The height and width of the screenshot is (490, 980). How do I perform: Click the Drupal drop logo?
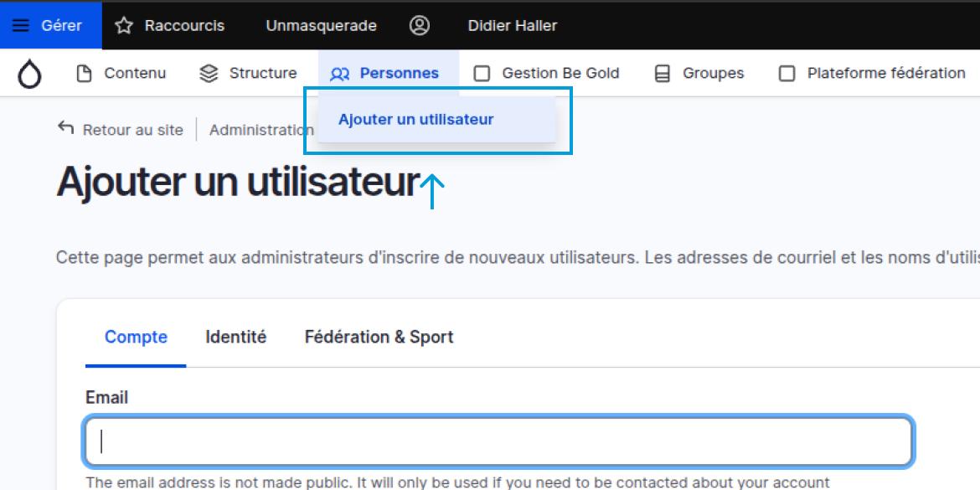click(29, 75)
